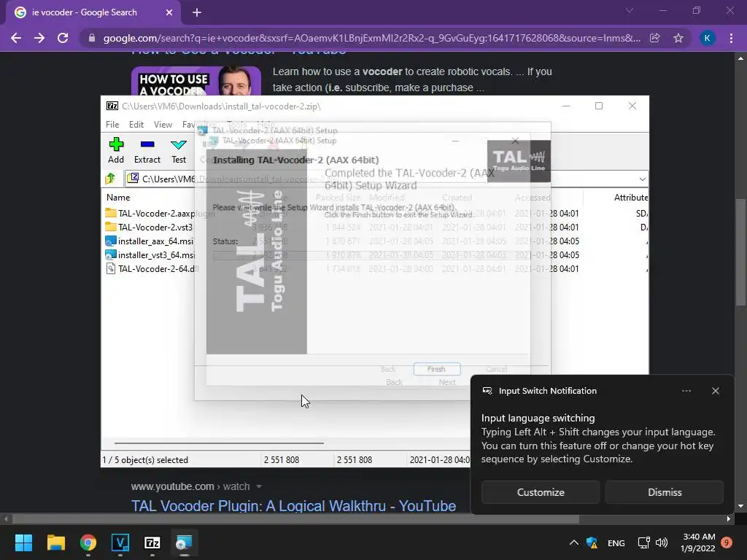Open the TAL Vocoder Plugin Walkthru YouTube link
This screenshot has width=747, height=560.
pos(293,506)
